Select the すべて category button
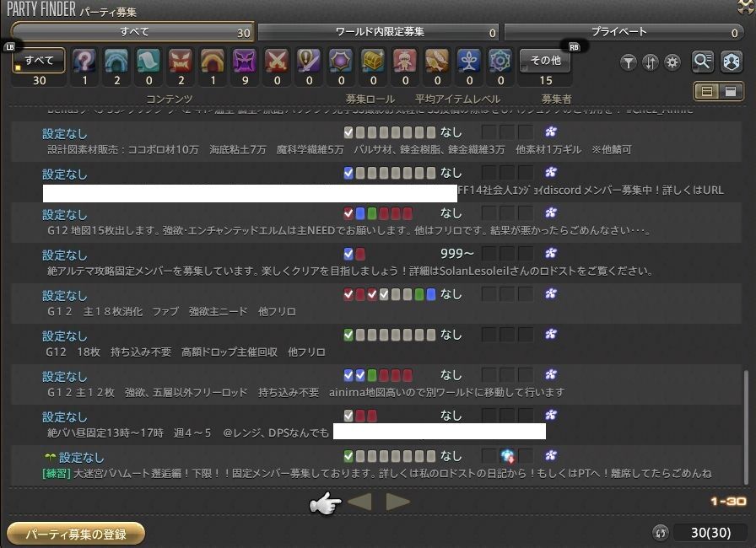756x548 pixels. (39, 61)
